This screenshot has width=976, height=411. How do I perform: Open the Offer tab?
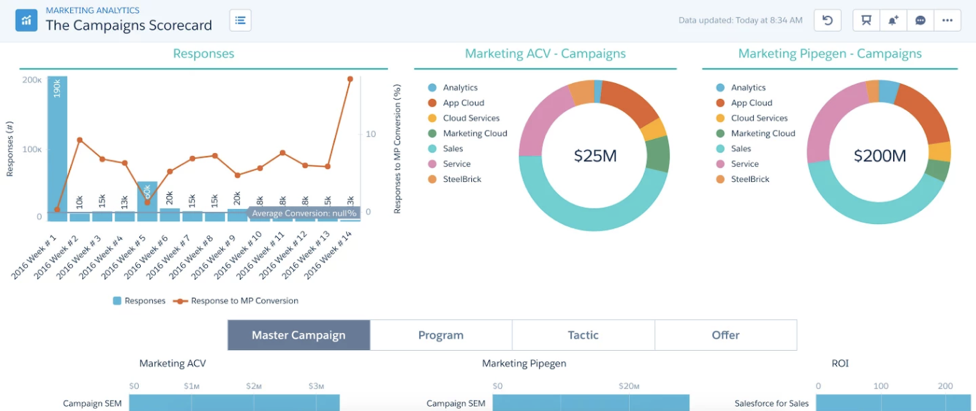point(725,335)
